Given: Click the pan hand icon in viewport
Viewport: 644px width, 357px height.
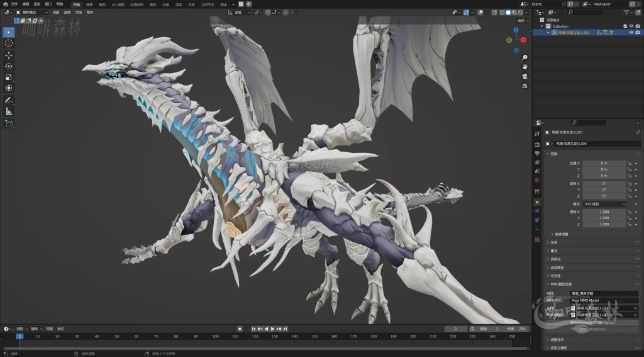Looking at the screenshot, I should (525, 66).
